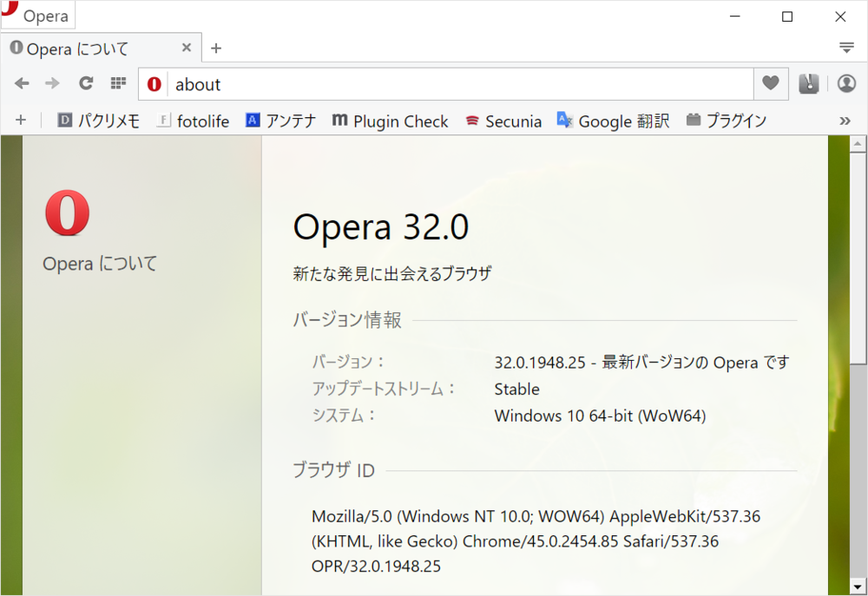The width and height of the screenshot is (868, 596).
Task: Open a new tab with the plus button
Action: (x=215, y=48)
